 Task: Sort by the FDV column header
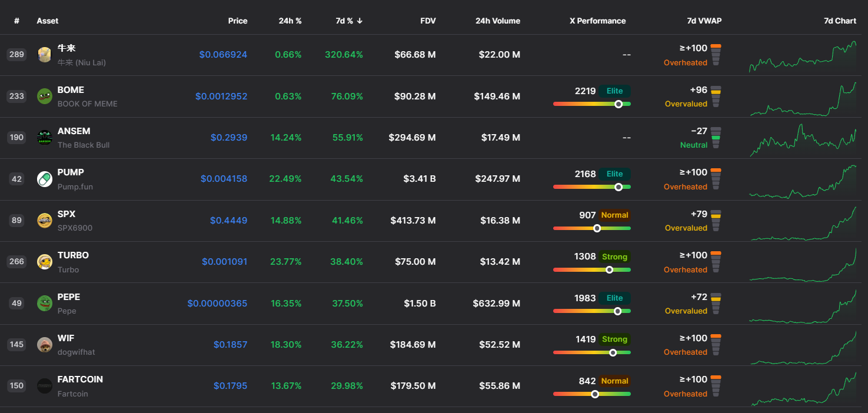(x=428, y=21)
